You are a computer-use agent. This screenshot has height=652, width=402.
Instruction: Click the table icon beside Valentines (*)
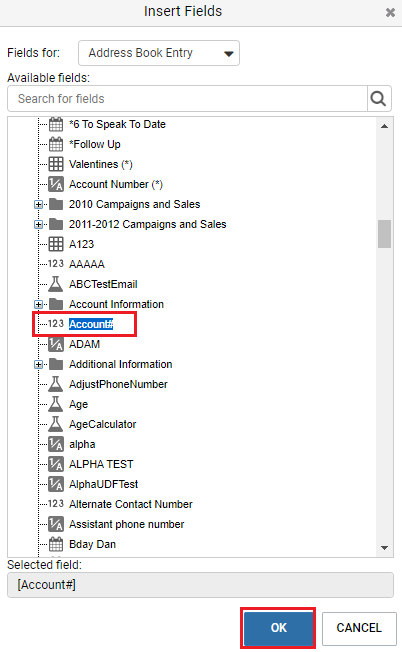click(x=56, y=164)
